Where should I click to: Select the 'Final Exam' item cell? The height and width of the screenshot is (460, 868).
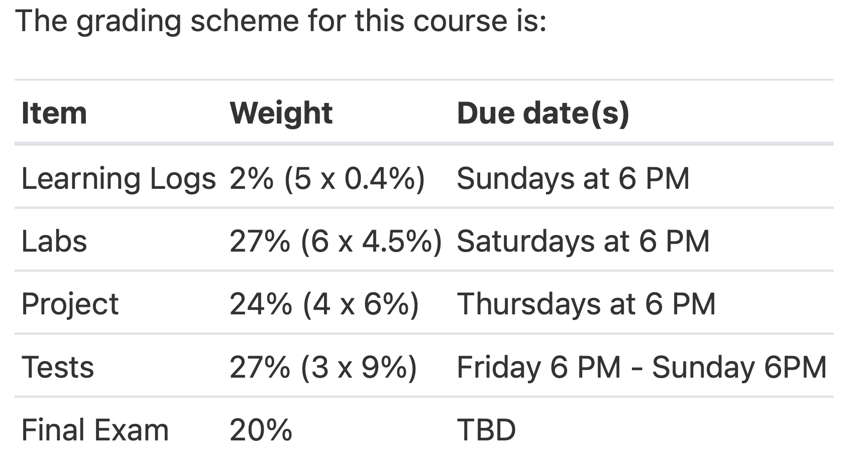(95, 430)
